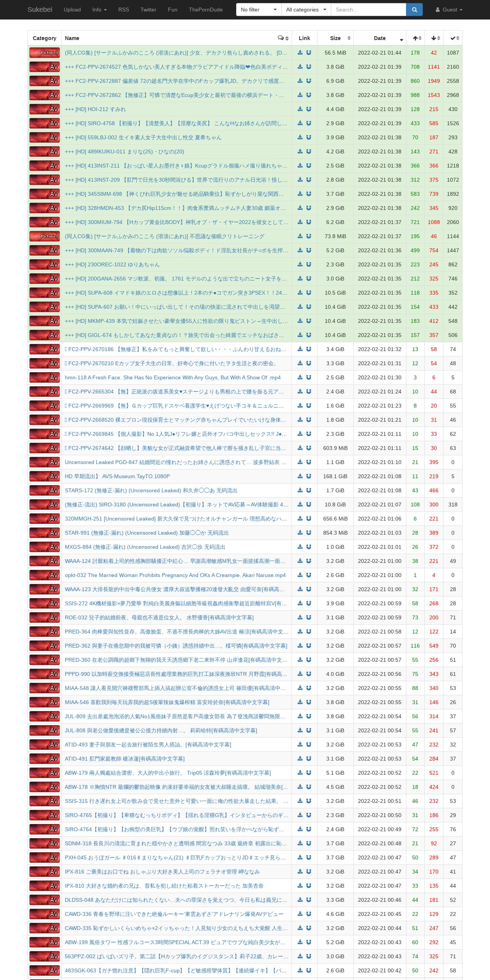Click AV category icon of HOI-212 row
The width and height of the screenshot is (490, 980).
coord(45,109)
